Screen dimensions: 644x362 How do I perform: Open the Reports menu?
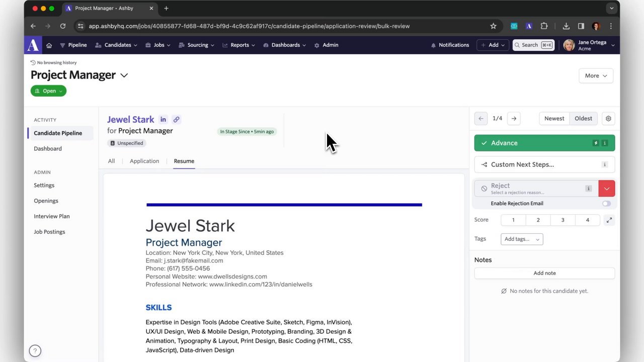pyautogui.click(x=239, y=45)
